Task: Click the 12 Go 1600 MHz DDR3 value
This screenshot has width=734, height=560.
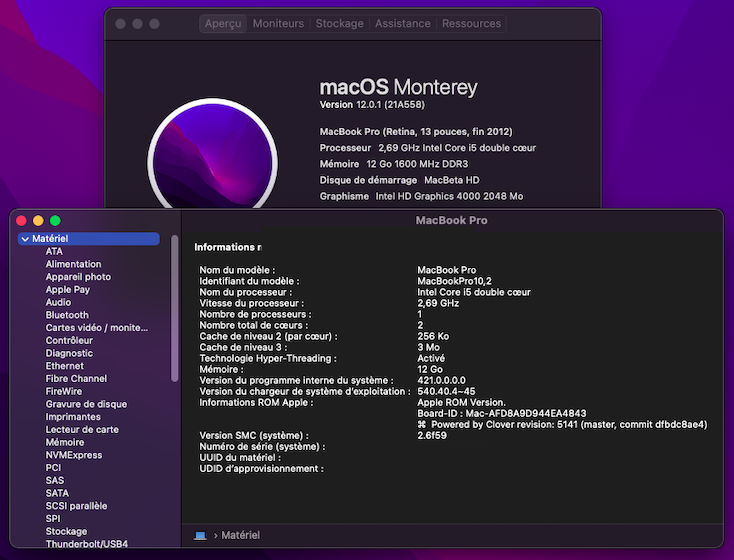Action: [x=417, y=164]
